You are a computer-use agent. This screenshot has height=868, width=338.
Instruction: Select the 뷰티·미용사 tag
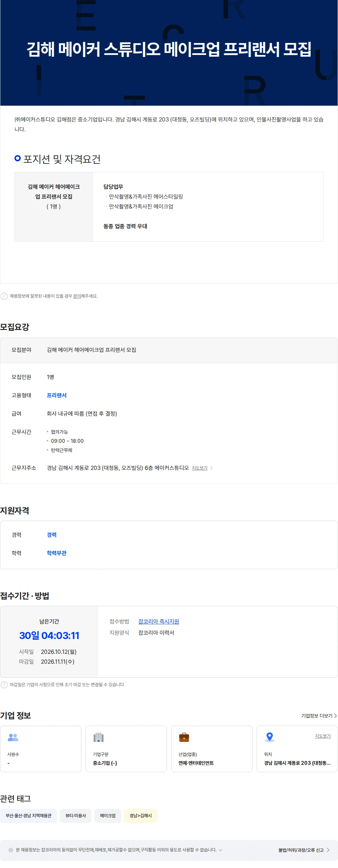click(x=76, y=816)
